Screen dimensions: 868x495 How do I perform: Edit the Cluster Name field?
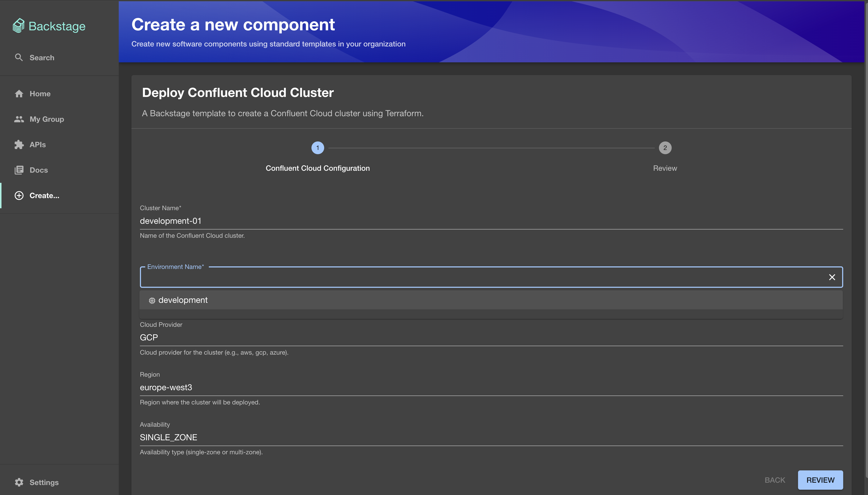coord(491,221)
